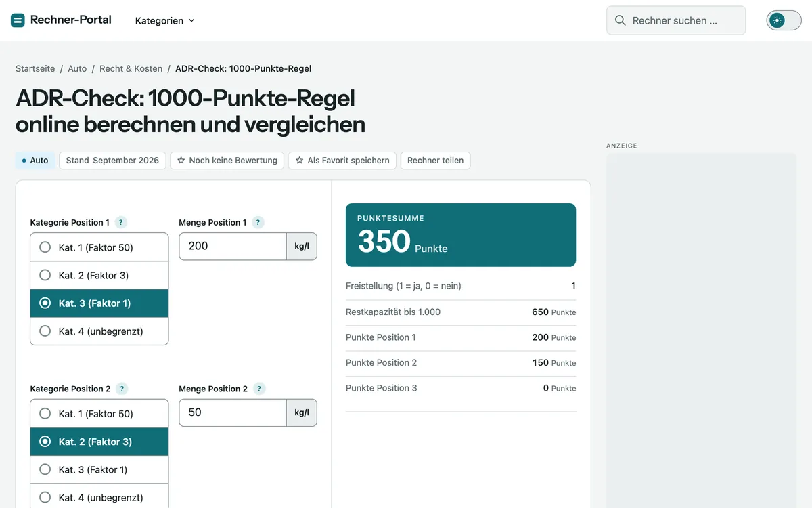Click the magnifier icon in search box
812x508 pixels.
[x=620, y=20]
